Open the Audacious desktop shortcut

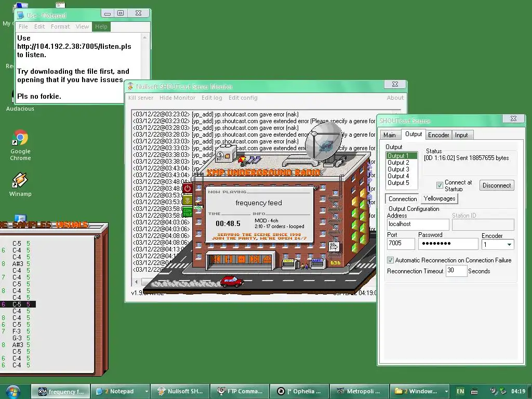click(x=20, y=109)
